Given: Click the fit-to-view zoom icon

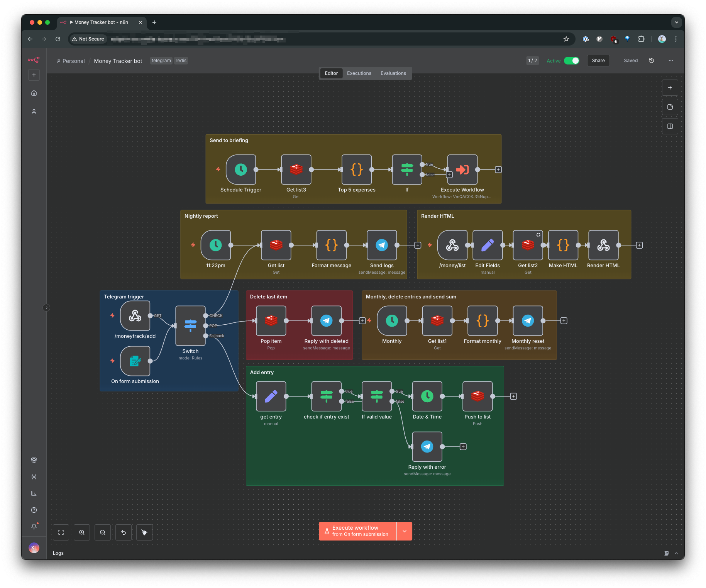Looking at the screenshot, I should pos(61,532).
